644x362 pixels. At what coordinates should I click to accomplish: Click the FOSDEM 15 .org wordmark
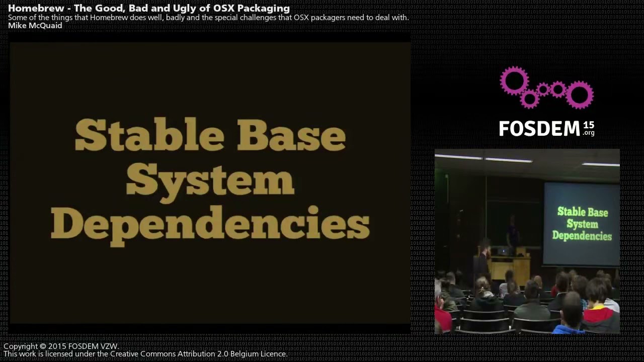(x=546, y=129)
